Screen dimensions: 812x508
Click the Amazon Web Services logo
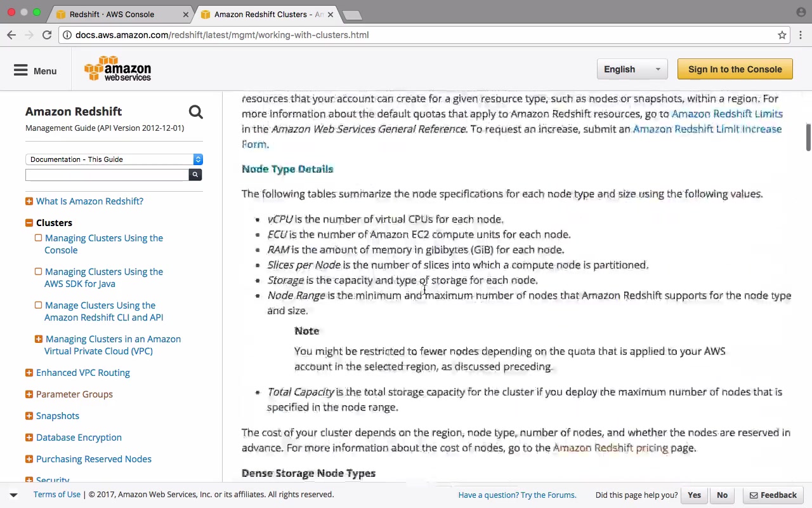click(x=118, y=69)
